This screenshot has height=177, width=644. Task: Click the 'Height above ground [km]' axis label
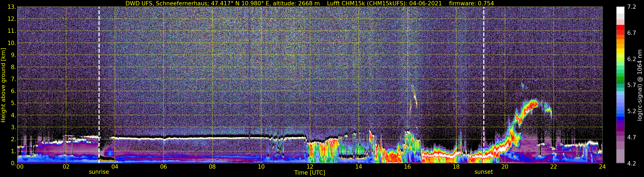(x=3, y=85)
